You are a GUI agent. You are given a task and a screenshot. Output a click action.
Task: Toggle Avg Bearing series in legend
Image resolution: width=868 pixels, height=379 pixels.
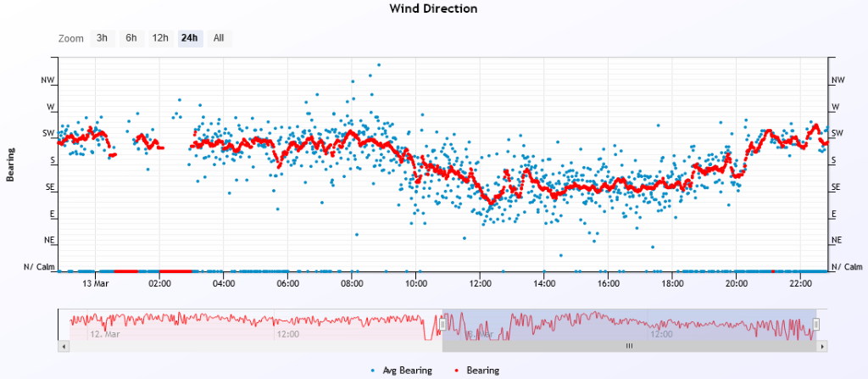(x=401, y=371)
